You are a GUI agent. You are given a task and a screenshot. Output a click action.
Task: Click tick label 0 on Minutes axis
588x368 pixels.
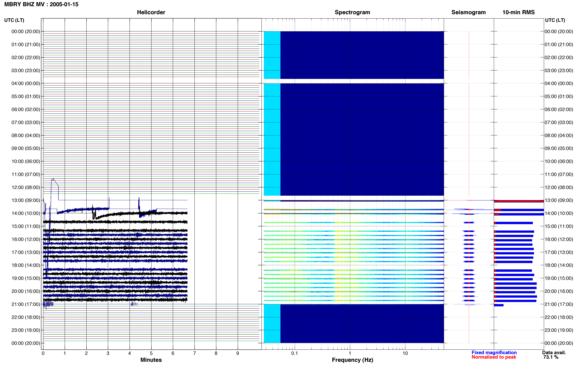[x=43, y=353]
